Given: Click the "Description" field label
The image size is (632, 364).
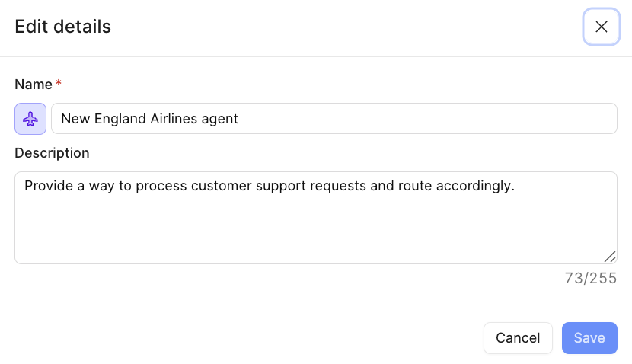Looking at the screenshot, I should tap(52, 153).
